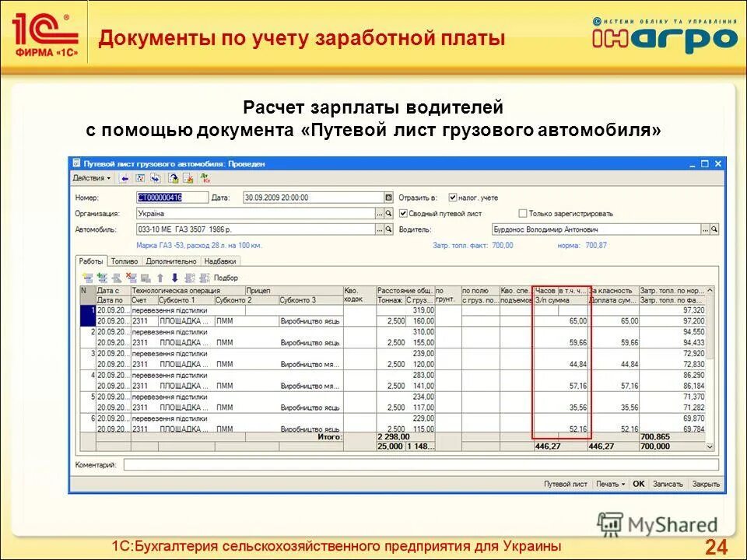747x560 pixels.
Task: Select the cell with value 65,00 under З/п сумма
Action: 561,321
